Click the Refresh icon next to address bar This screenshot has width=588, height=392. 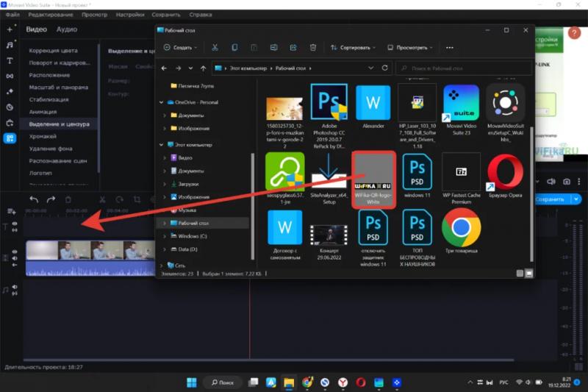pos(384,68)
